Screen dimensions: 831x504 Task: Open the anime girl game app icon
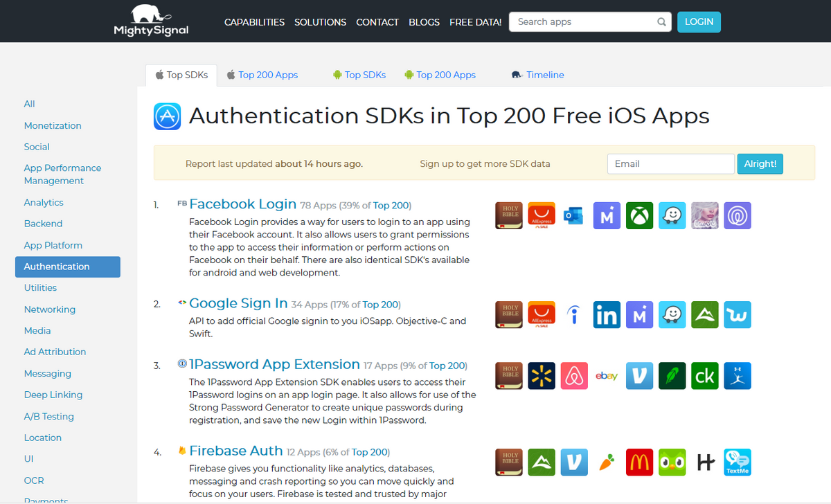(x=704, y=215)
